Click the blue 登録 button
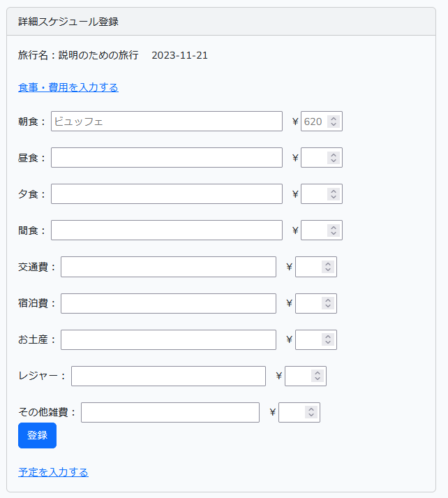The width and height of the screenshot is (448, 498). [37, 435]
